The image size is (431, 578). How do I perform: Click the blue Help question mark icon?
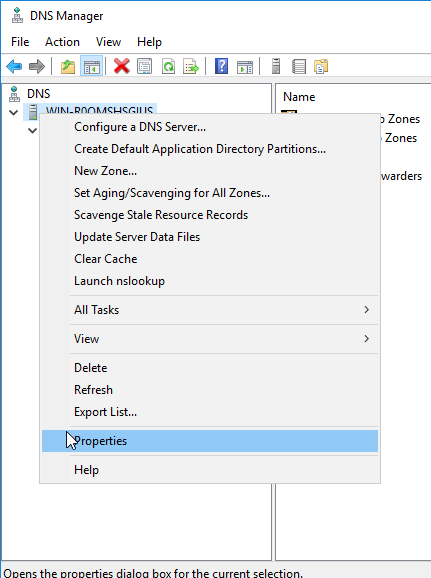point(221,67)
